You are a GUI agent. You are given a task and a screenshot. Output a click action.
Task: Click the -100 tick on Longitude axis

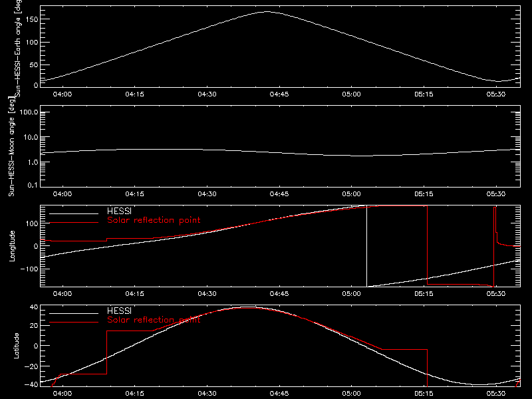tap(29, 269)
